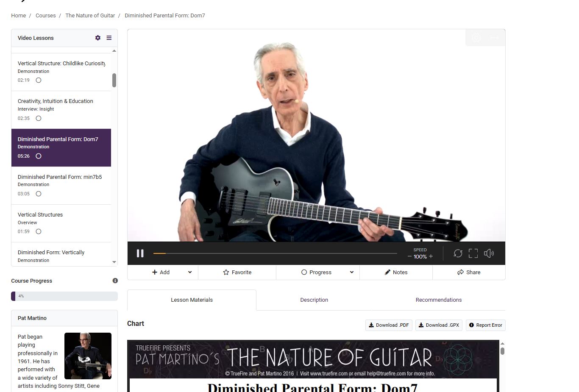
Task: Click the 100% speed value
Action: coord(420,256)
